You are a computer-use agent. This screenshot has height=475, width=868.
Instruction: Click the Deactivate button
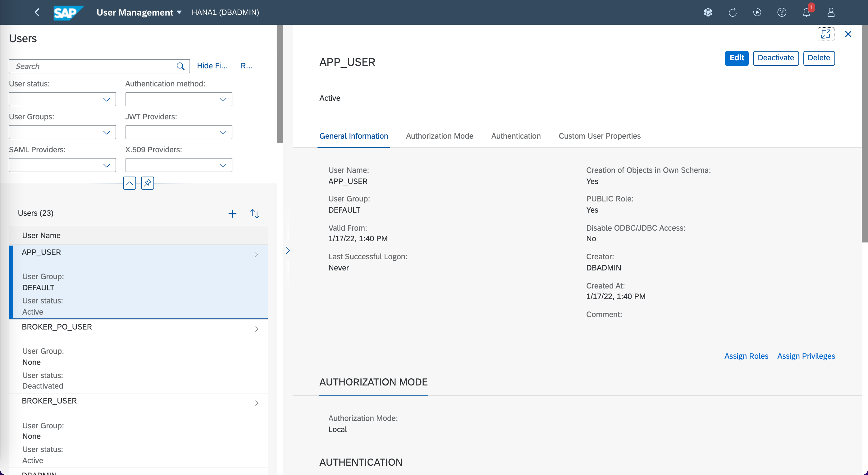pos(775,58)
